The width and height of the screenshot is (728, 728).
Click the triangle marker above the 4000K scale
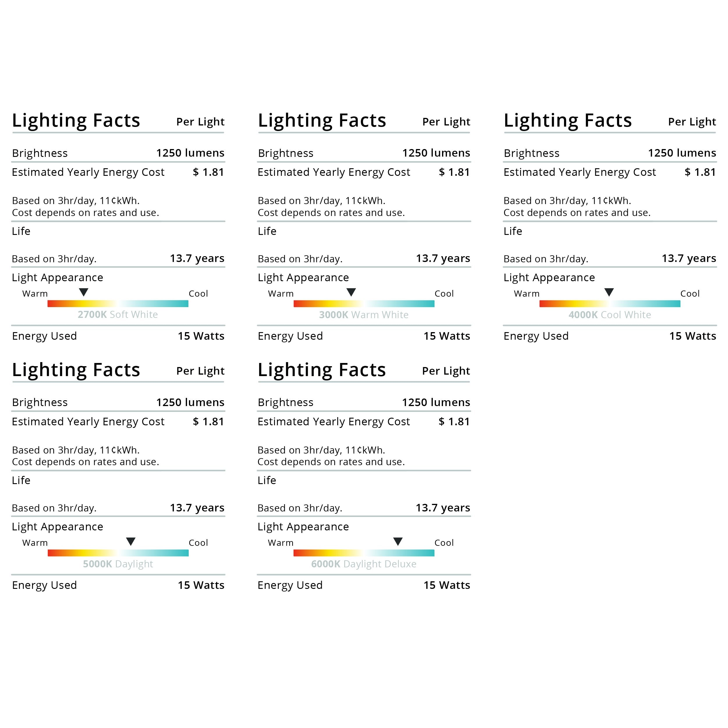click(x=609, y=292)
